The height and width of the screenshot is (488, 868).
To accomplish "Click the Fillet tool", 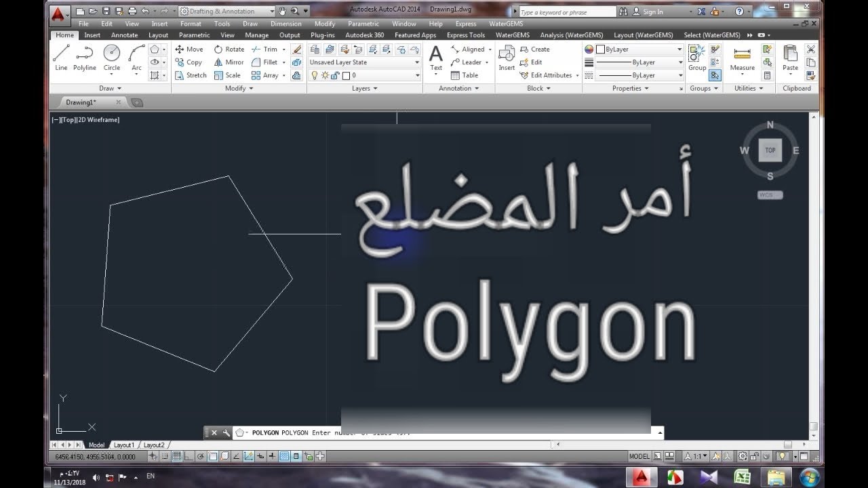I will 264,62.
